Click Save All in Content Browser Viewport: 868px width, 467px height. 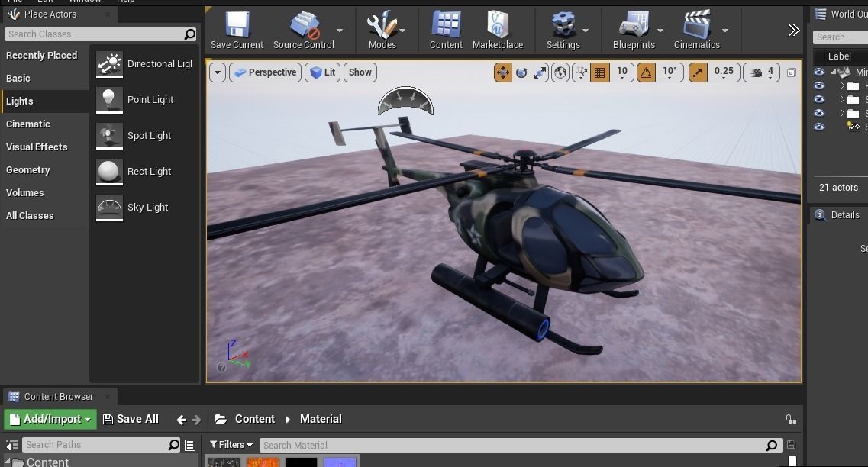pos(131,420)
